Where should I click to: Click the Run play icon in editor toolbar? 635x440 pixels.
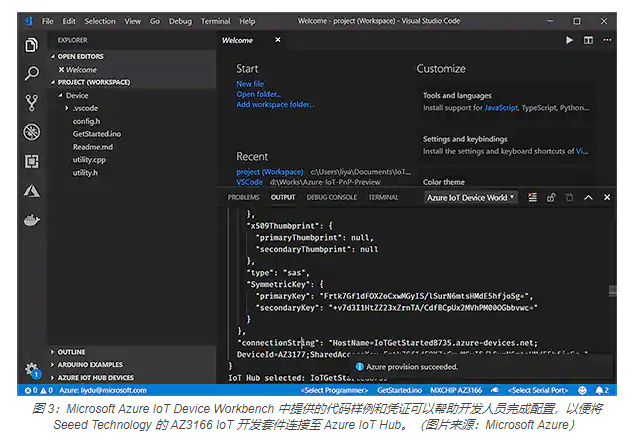pos(569,40)
